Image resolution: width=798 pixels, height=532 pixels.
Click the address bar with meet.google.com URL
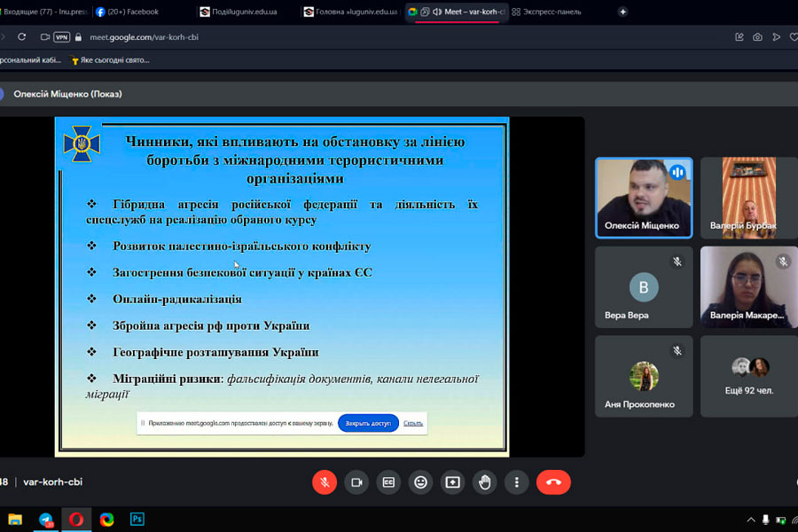tap(144, 37)
